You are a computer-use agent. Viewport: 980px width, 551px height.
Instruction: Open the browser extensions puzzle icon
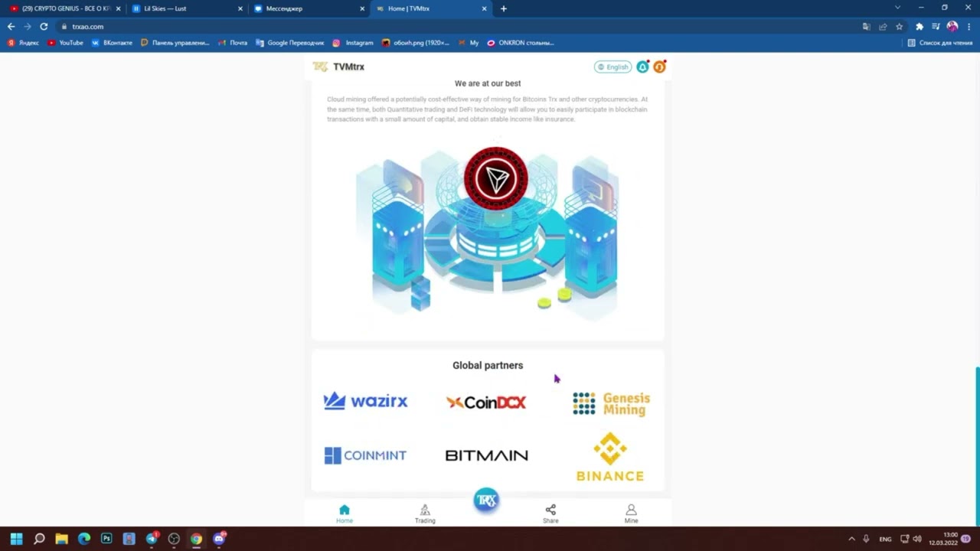click(x=920, y=26)
